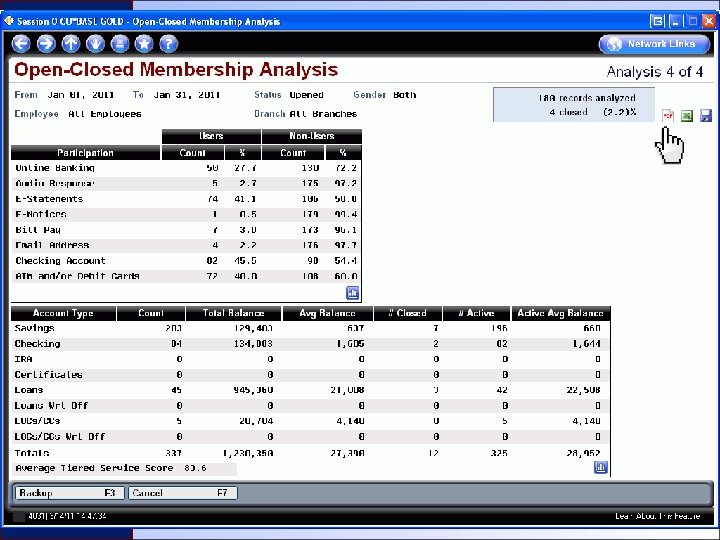The width and height of the screenshot is (720, 540).
Task: Select the Certificates account type row
Action: pos(311,375)
